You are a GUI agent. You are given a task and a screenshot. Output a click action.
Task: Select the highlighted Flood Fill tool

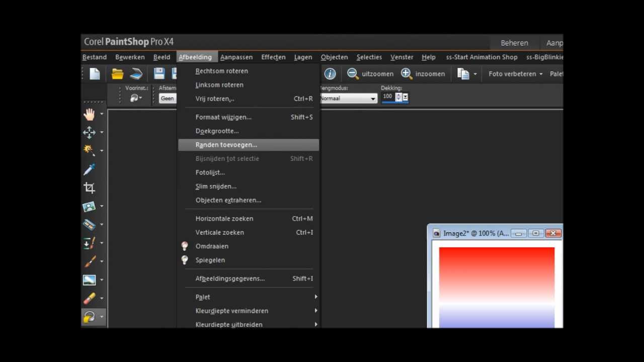point(90,317)
